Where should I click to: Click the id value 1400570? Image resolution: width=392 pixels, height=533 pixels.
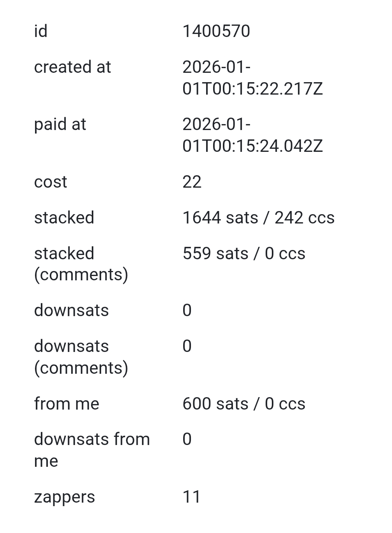tap(216, 31)
